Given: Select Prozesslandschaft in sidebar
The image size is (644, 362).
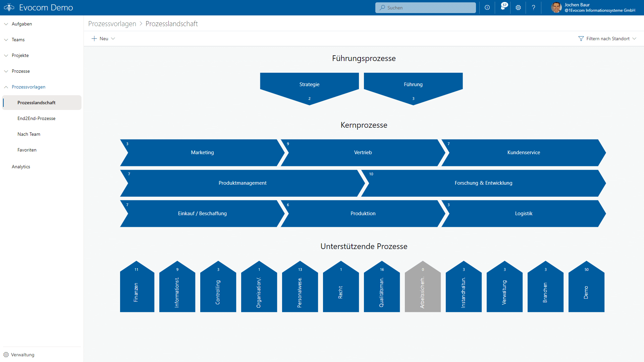Looking at the screenshot, I should tap(42, 103).
